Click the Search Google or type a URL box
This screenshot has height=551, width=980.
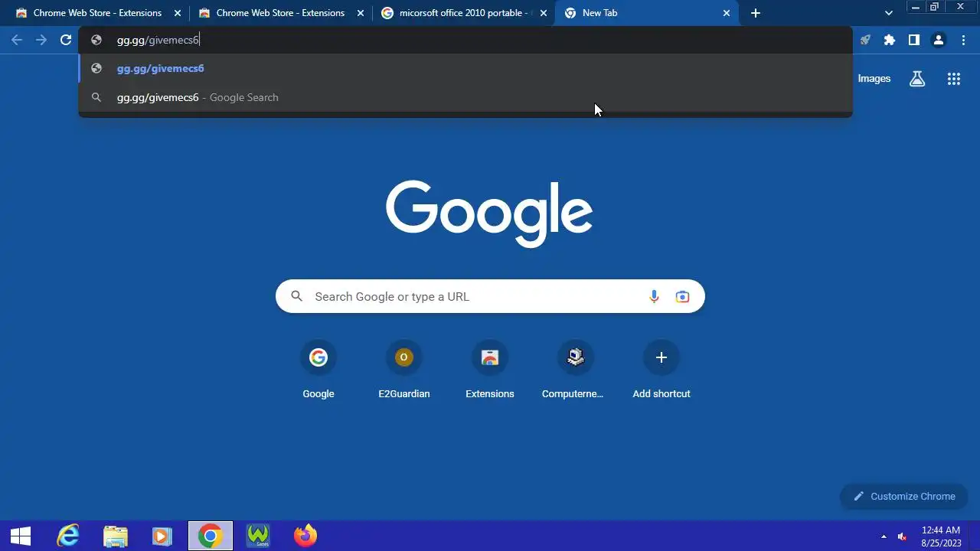[x=490, y=296]
